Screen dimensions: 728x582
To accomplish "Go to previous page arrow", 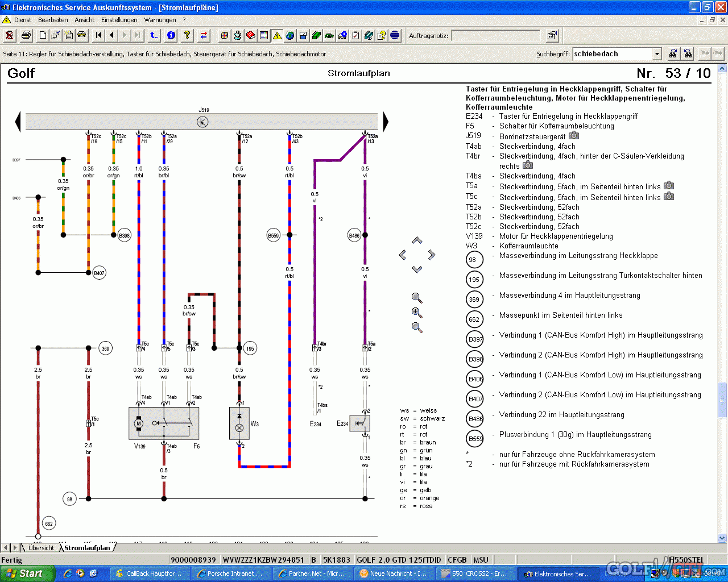I will pos(112,35).
